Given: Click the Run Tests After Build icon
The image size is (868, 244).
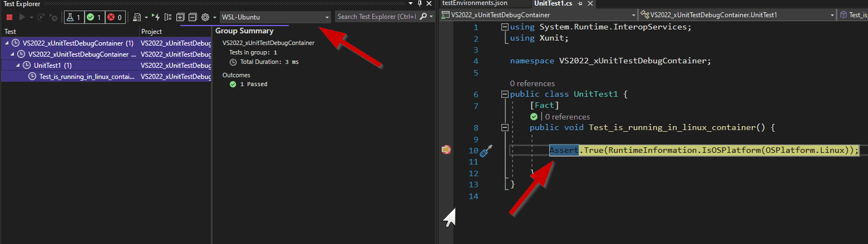Looking at the screenshot, I should tap(155, 17).
